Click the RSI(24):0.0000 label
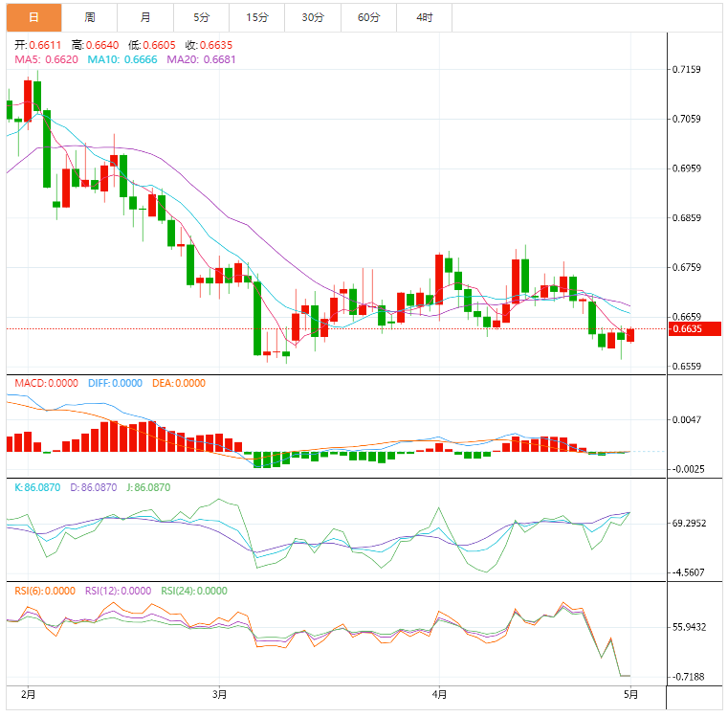 (194, 591)
